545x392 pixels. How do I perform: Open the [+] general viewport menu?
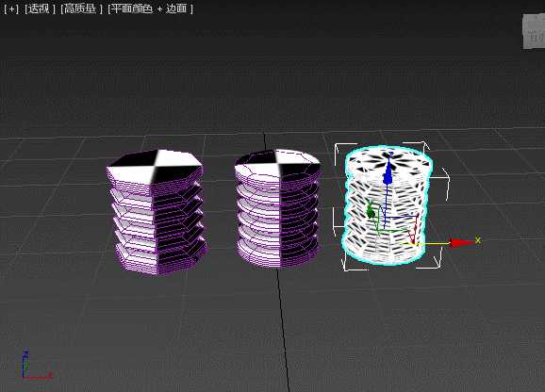coord(11,8)
